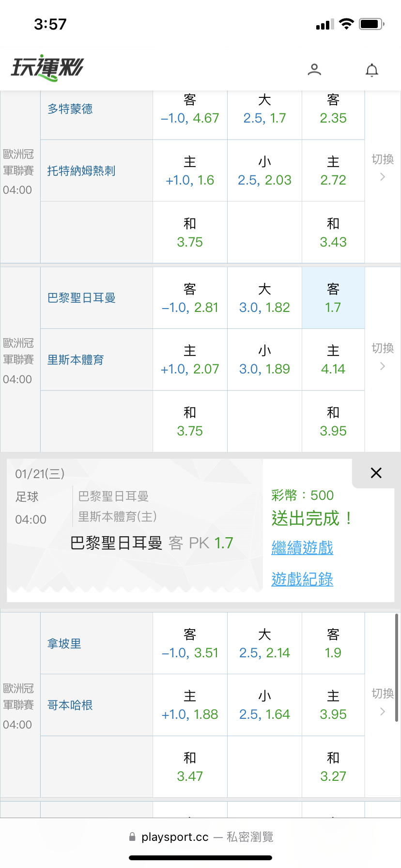Pick 客 −1.0, 3.51 handicap for 拿坡里
The width and height of the screenshot is (401, 868).
tap(190, 643)
